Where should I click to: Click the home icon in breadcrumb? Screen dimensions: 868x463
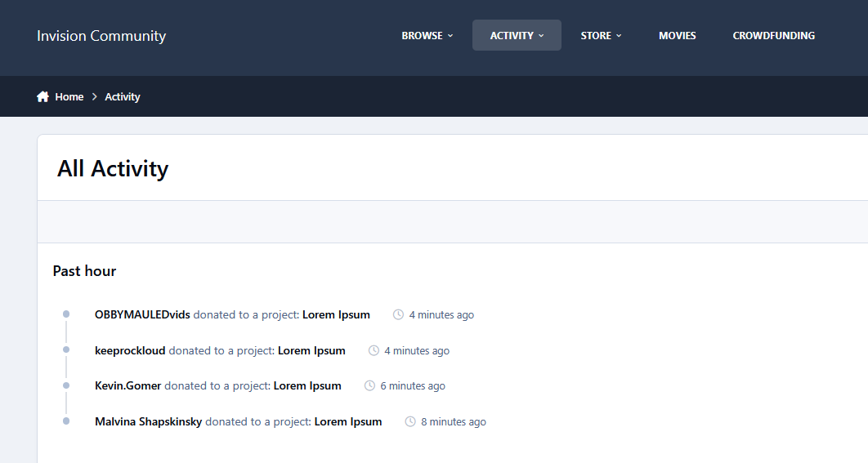(x=43, y=97)
